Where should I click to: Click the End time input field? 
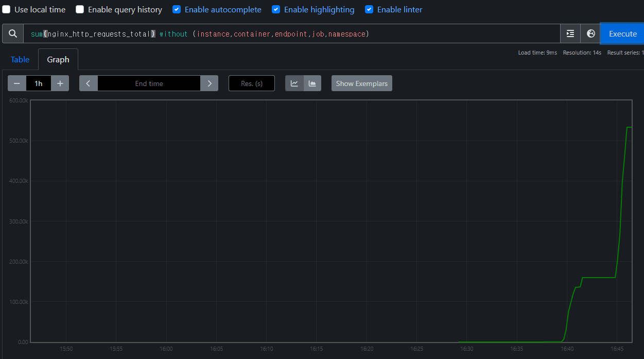coord(149,83)
